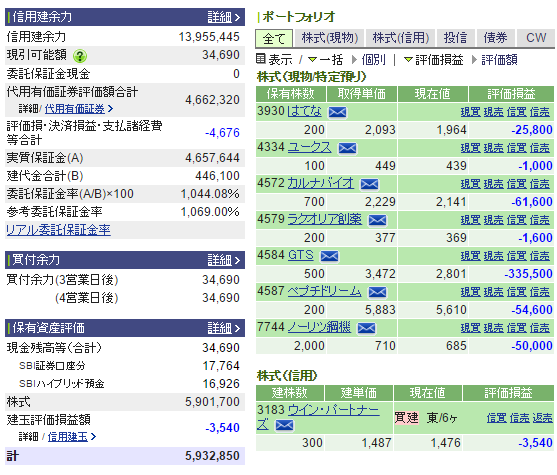Select the 全て portfolio tab
Screen dimensions: 557x475
[274, 38]
